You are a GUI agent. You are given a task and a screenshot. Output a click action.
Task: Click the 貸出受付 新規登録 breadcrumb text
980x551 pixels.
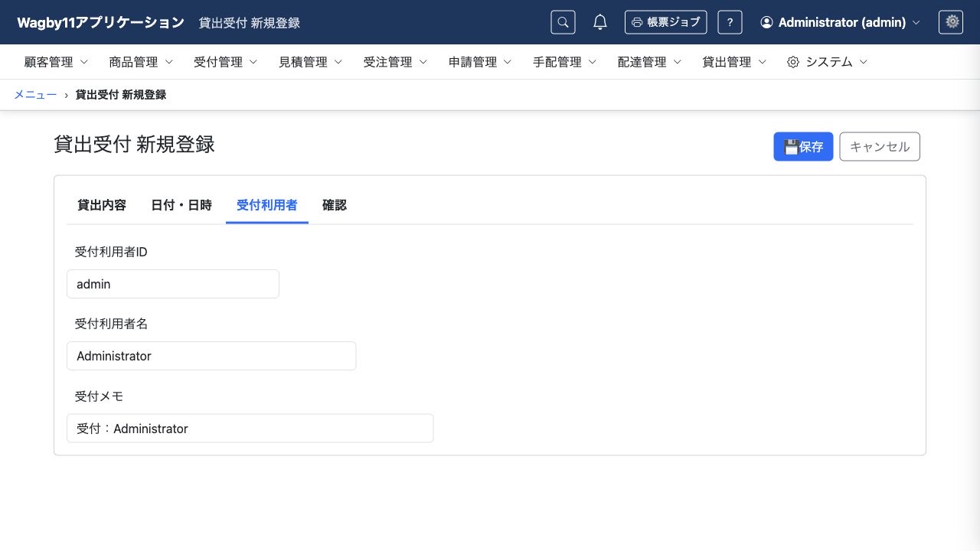121,95
